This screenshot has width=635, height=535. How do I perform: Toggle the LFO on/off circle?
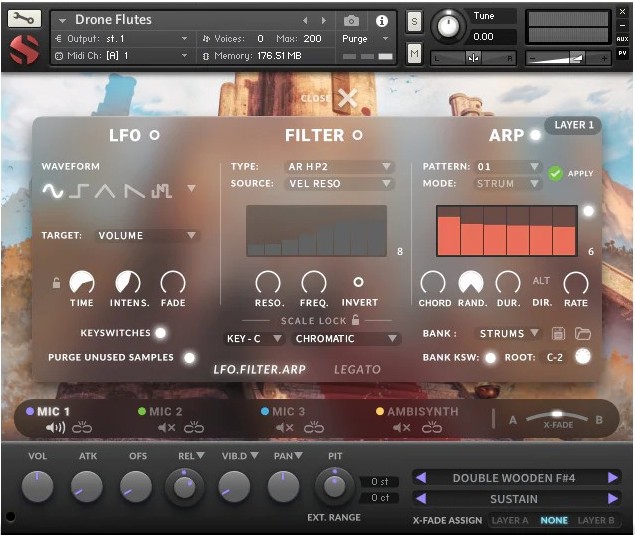coord(154,135)
